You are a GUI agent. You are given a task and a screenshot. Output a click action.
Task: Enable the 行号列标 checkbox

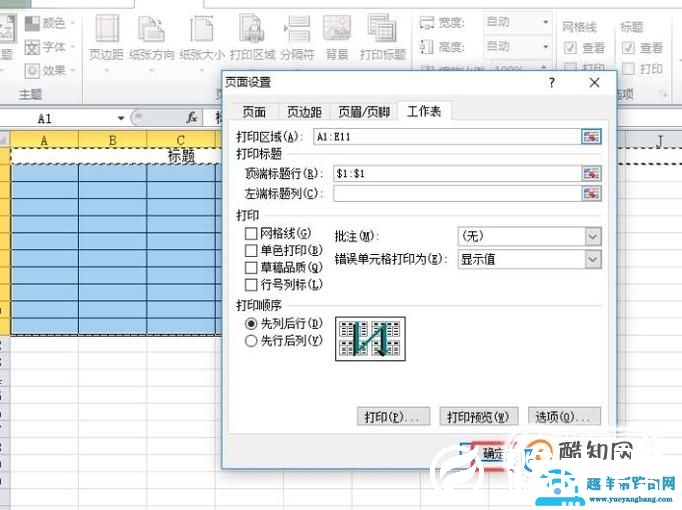[251, 285]
